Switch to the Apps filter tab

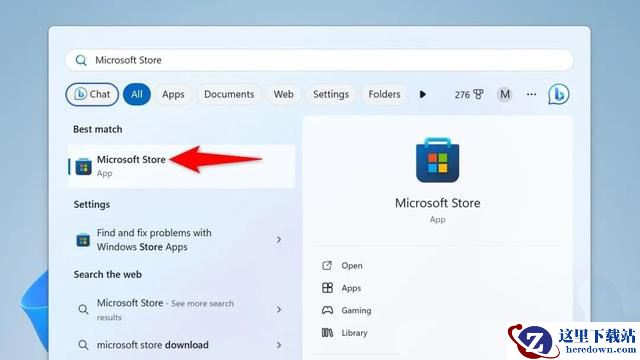click(x=173, y=94)
